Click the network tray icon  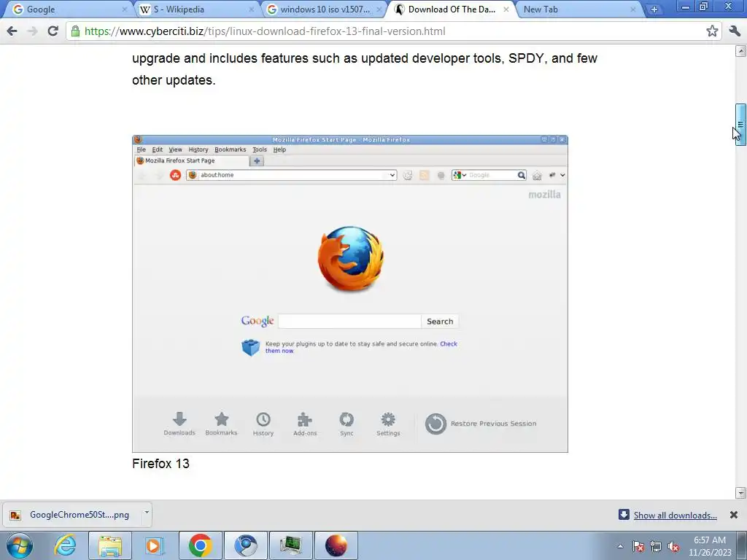tap(656, 546)
